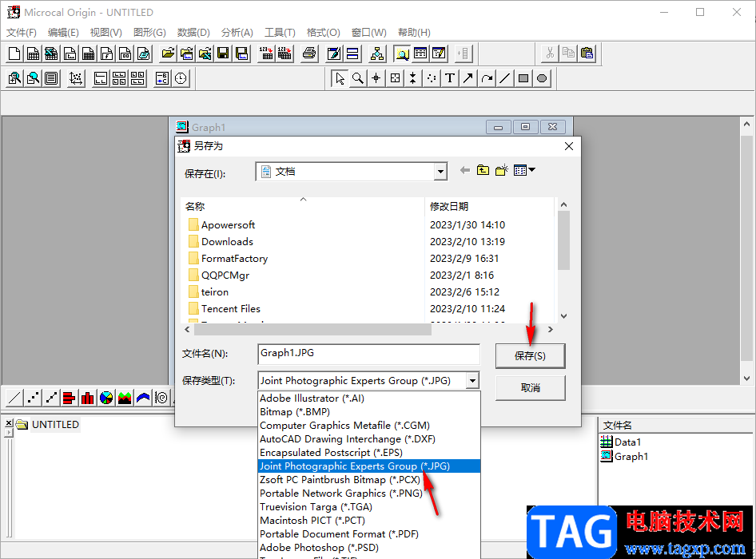
Task: Choose Portable Document Format (*.PDF) type
Action: point(369,534)
